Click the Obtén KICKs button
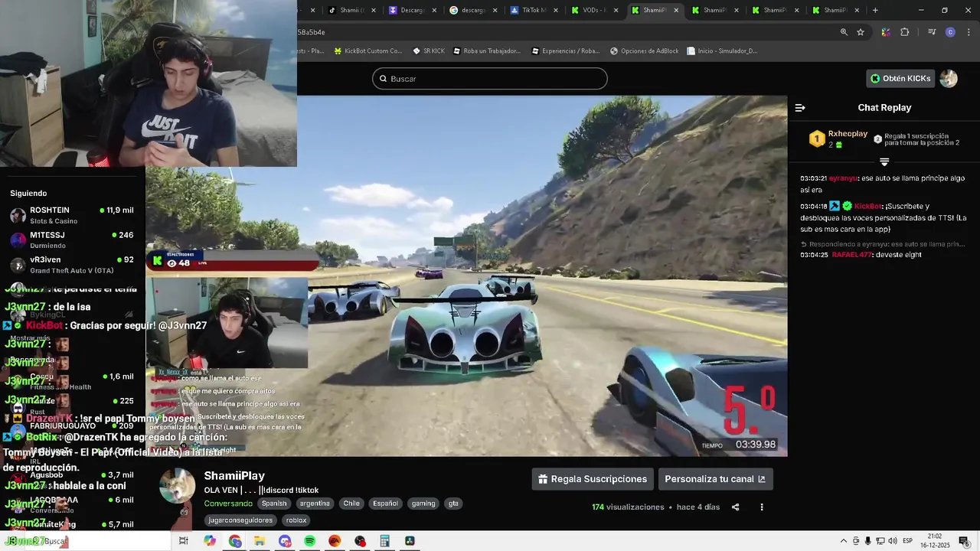This screenshot has width=980, height=551. [x=900, y=78]
